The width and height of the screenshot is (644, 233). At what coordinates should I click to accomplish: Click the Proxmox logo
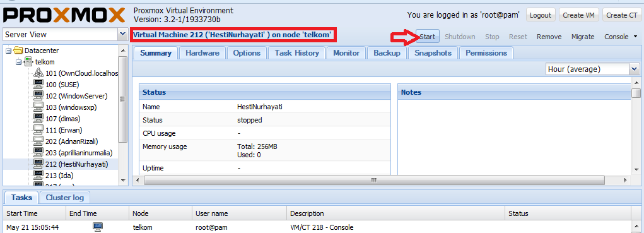coord(64,15)
